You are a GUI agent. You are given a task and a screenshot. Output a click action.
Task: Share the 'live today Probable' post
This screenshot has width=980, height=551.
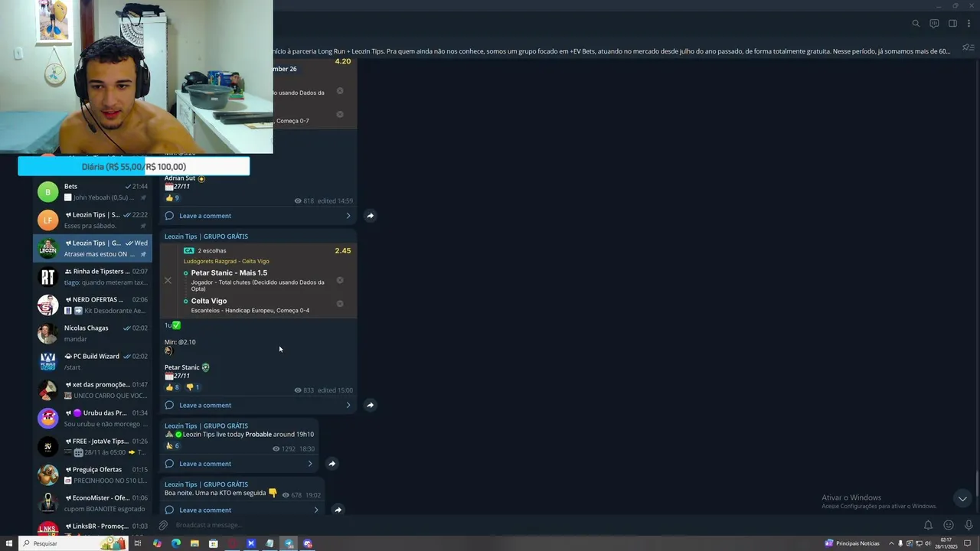[x=332, y=463]
